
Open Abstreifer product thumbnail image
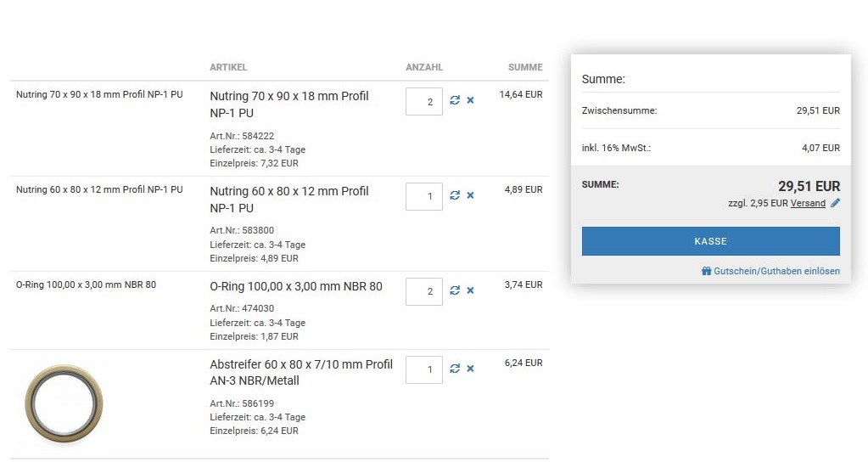point(64,403)
